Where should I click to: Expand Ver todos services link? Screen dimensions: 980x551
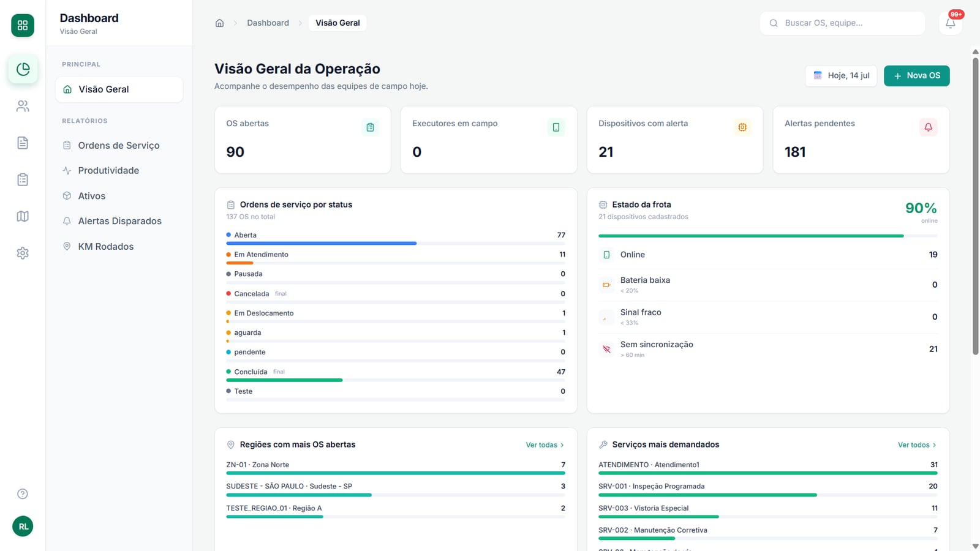click(917, 445)
